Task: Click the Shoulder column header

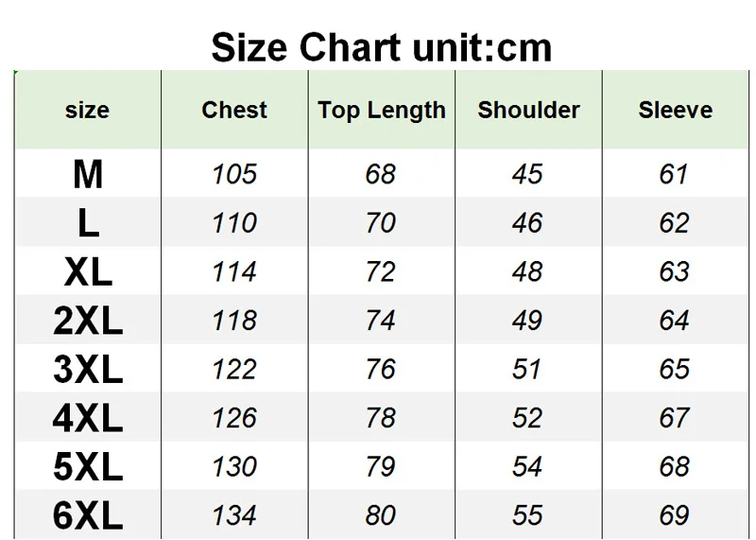Action: click(x=528, y=110)
